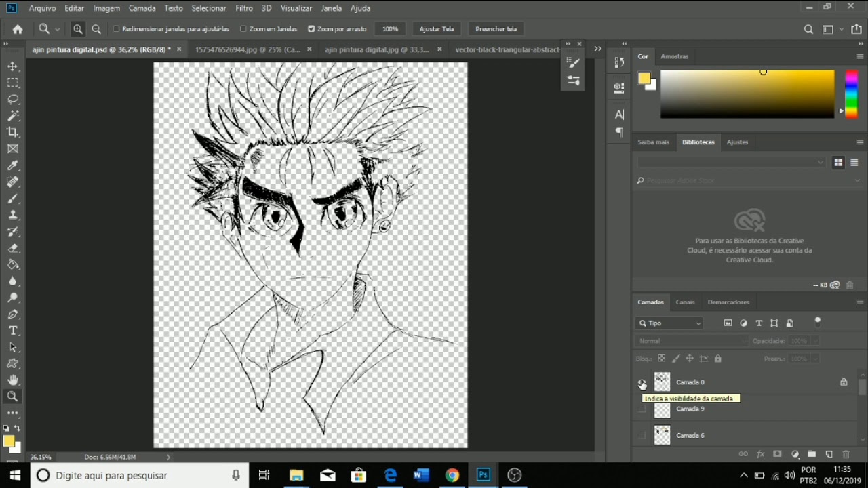Open the Tipo layer filter dropdown

pos(669,323)
